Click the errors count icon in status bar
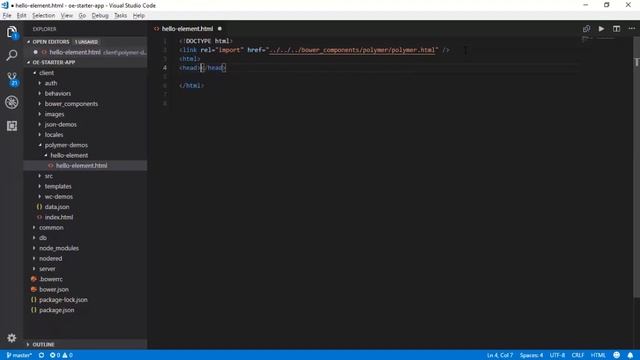640x360 pixels. point(52,355)
